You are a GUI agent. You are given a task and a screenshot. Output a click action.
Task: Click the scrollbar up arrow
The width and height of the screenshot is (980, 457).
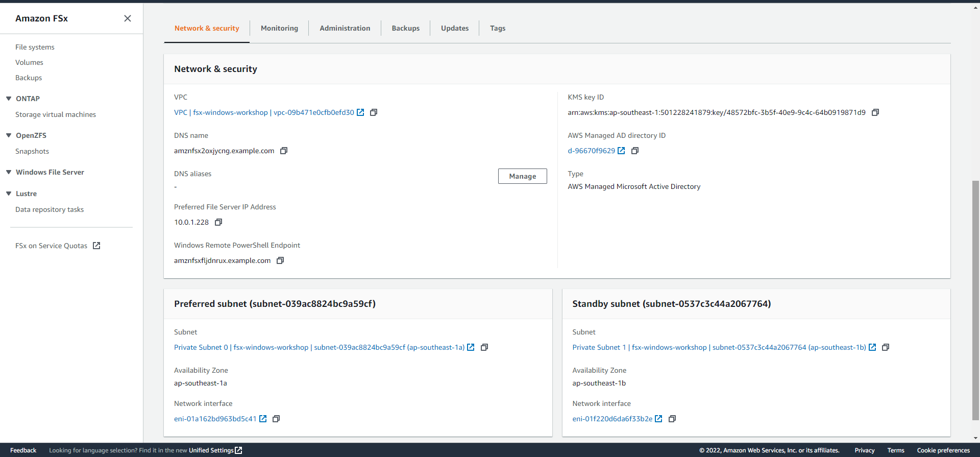[x=975, y=8]
